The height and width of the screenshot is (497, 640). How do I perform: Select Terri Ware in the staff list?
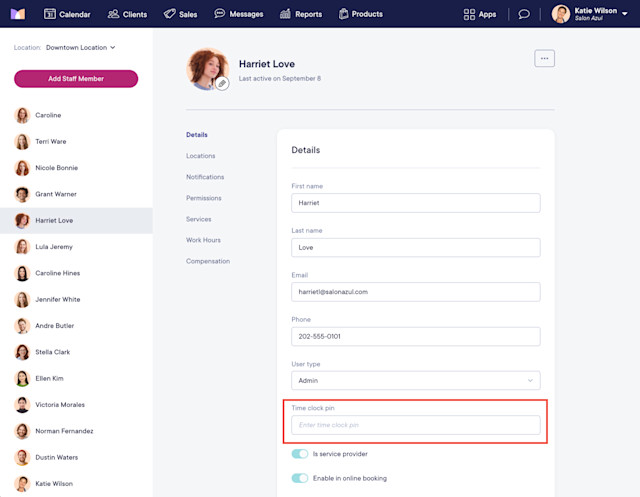click(76, 142)
